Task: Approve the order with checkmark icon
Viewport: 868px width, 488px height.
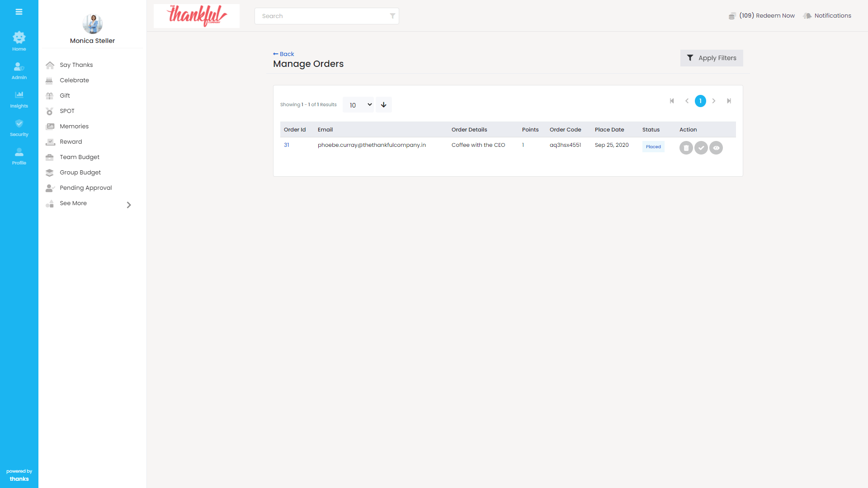Action: point(701,148)
